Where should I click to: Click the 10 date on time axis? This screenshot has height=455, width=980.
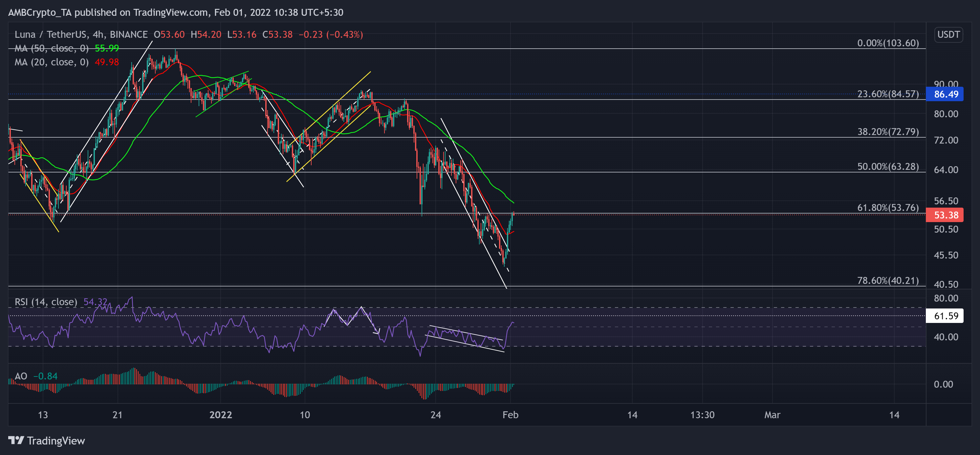[x=305, y=415]
